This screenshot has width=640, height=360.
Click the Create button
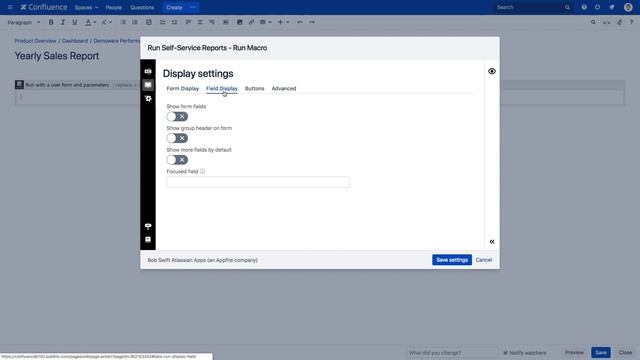coord(174,7)
